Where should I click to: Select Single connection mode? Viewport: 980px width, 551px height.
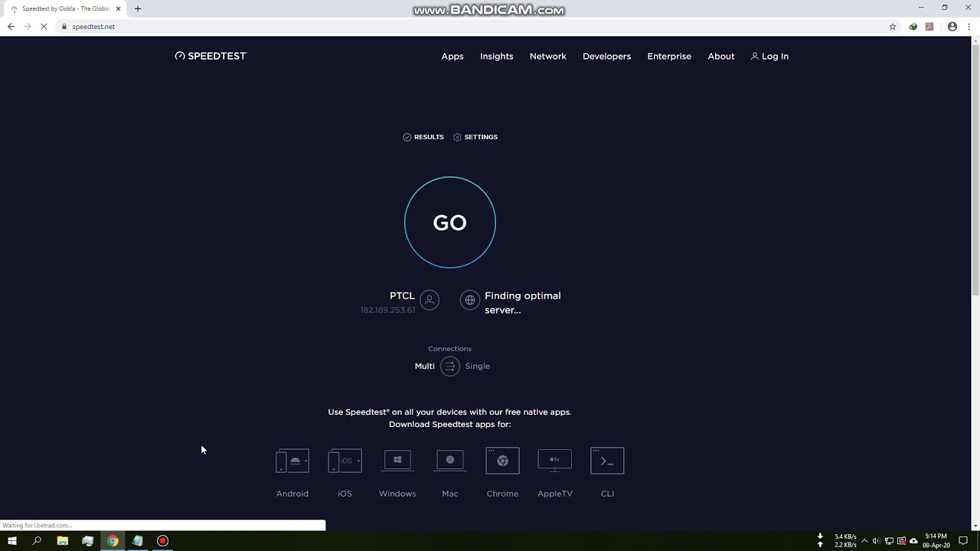477,366
